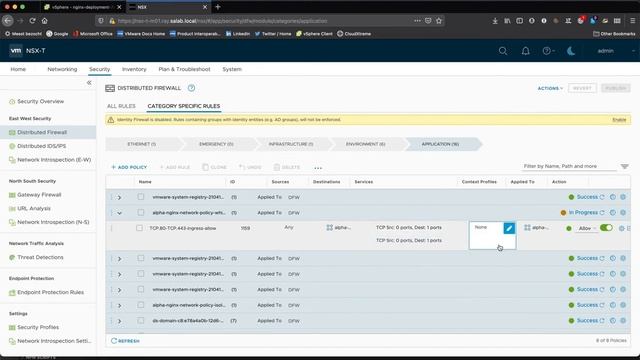Select the Infrastructure category
Image resolution: width=640 pixels, height=360 pixels.
tap(291, 144)
